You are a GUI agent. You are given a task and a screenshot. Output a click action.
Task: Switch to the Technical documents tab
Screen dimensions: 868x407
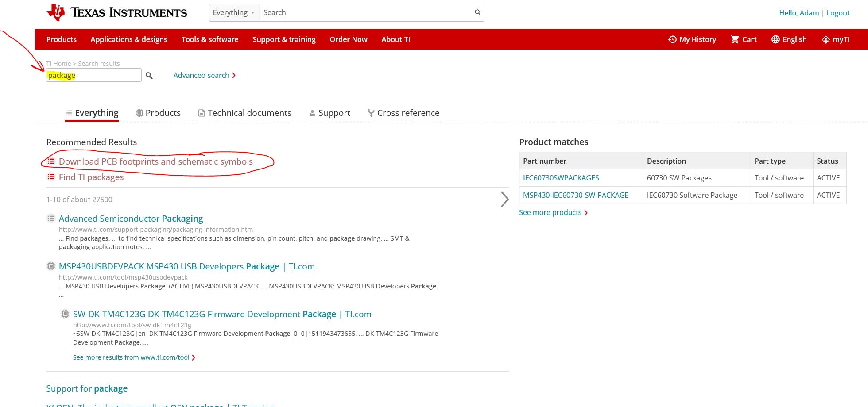coord(244,113)
